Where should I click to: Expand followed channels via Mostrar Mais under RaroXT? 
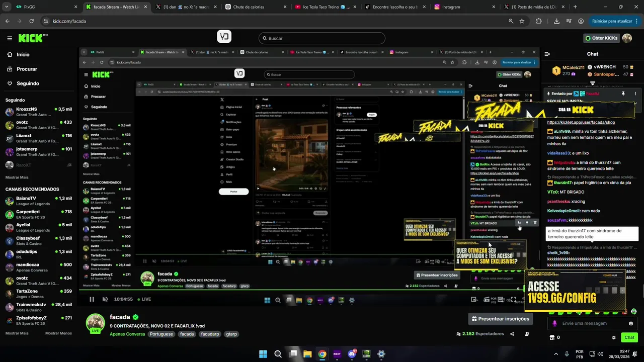(17, 177)
